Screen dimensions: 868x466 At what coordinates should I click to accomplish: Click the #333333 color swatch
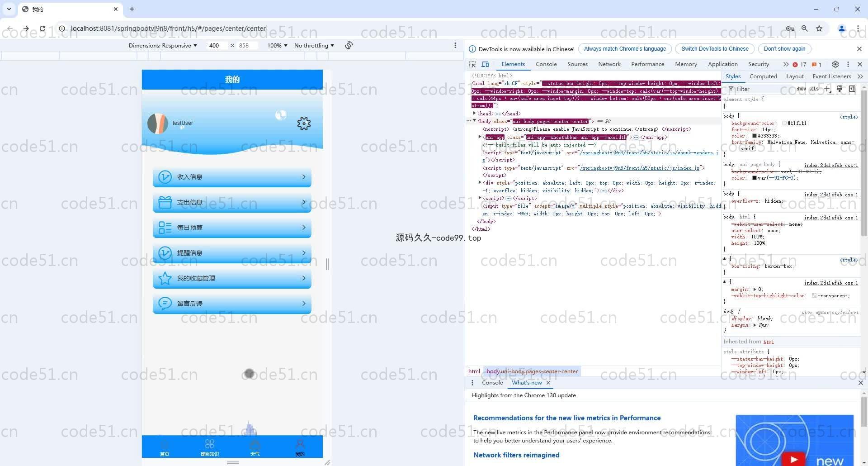[754, 136]
